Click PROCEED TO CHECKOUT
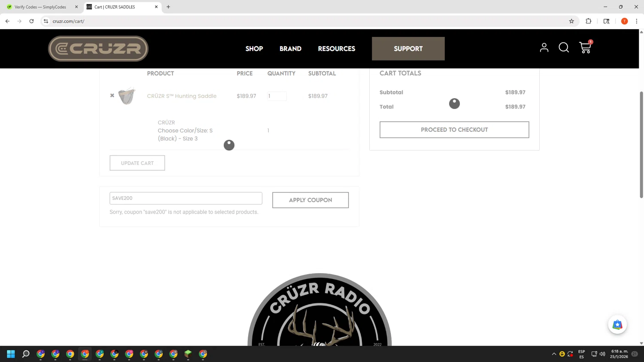Viewport: 644px width, 362px height. [454, 130]
